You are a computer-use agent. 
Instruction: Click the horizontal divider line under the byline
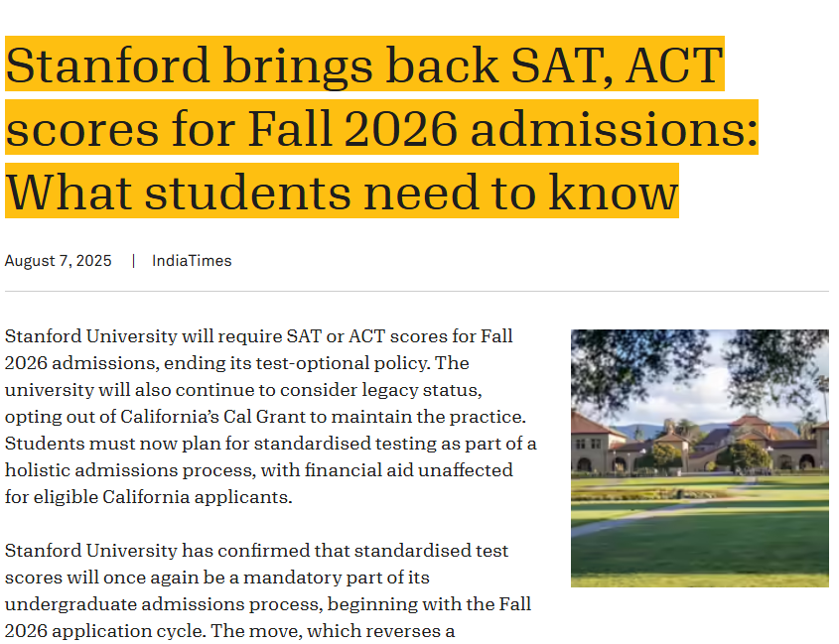(x=417, y=292)
